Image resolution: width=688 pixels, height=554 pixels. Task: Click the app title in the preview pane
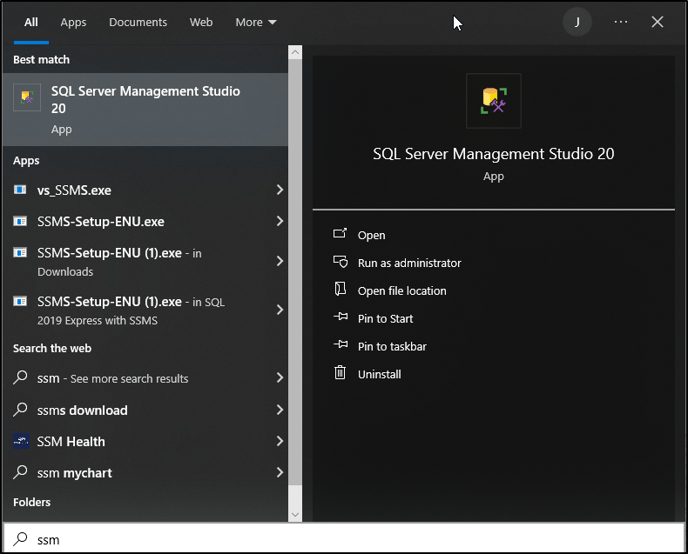click(494, 154)
